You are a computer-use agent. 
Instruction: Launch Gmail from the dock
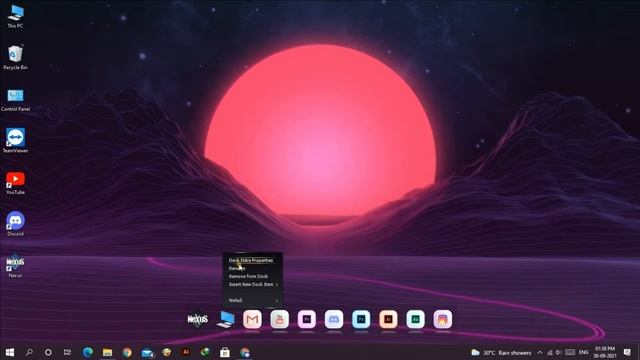click(252, 319)
